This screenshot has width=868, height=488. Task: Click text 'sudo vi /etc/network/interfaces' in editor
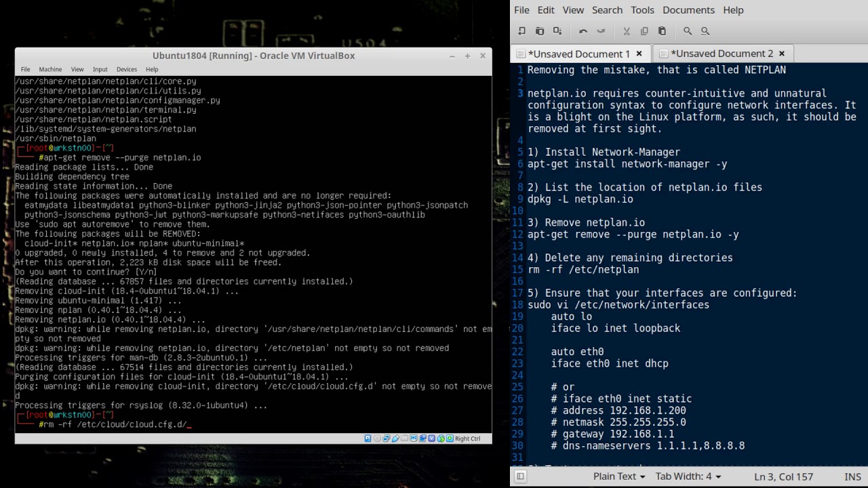(618, 305)
